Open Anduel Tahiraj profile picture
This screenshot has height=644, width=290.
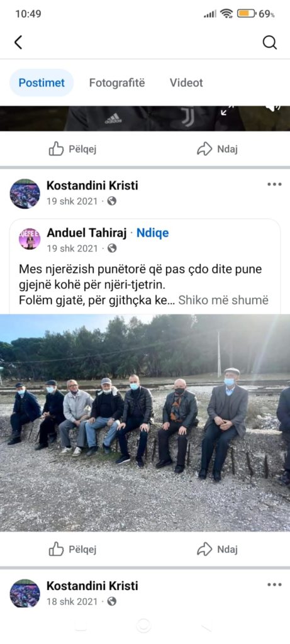coord(30,239)
